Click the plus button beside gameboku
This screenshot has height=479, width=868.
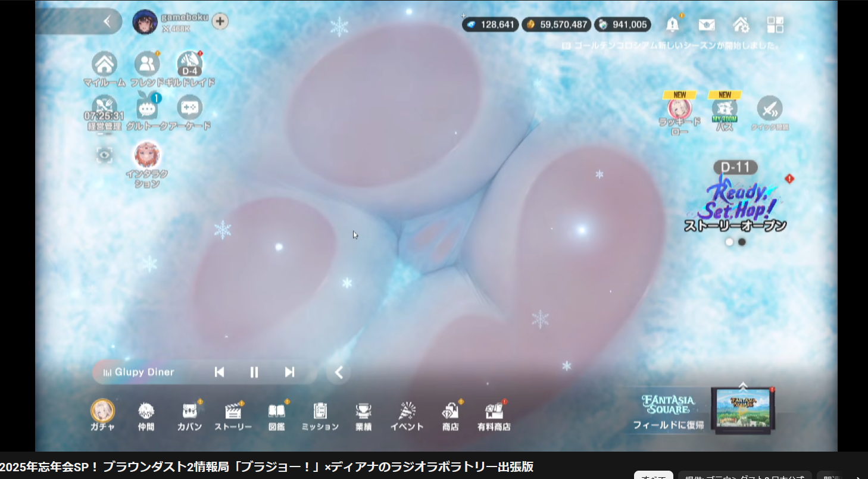220,21
